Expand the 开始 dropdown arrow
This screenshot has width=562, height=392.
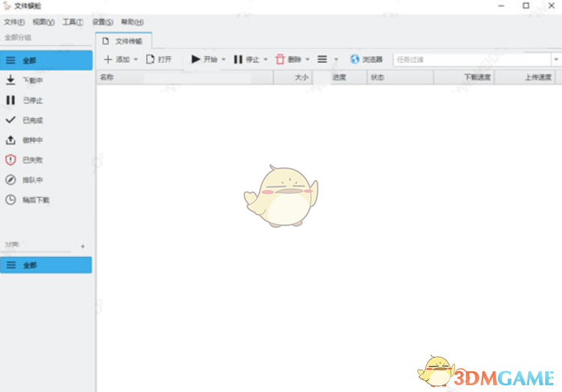tap(223, 59)
